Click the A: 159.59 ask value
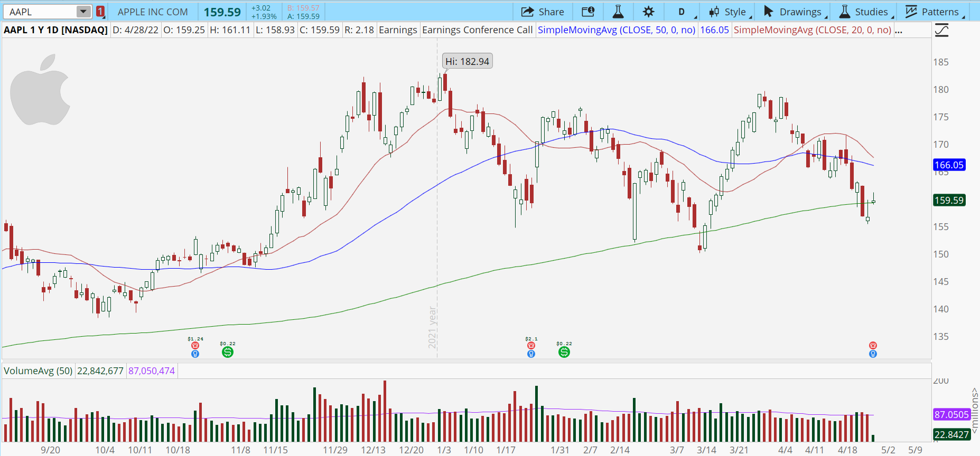Image resolution: width=980 pixels, height=456 pixels. [303, 16]
